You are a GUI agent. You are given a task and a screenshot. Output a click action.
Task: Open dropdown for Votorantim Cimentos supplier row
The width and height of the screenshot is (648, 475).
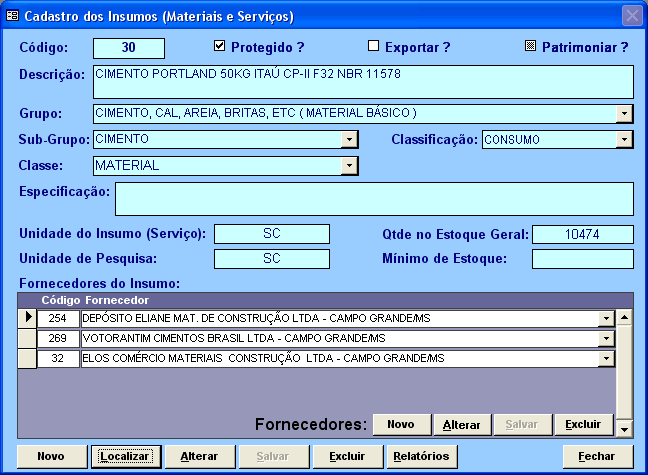[605, 338]
